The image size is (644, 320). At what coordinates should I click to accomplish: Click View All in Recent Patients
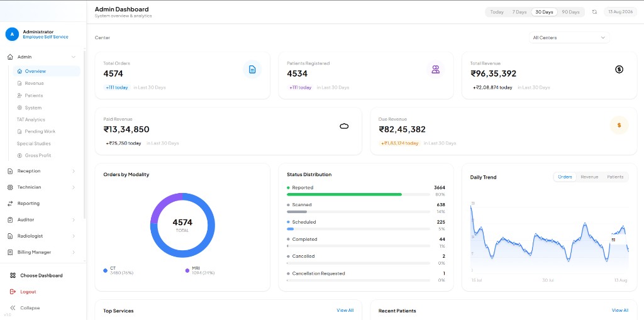(619, 310)
